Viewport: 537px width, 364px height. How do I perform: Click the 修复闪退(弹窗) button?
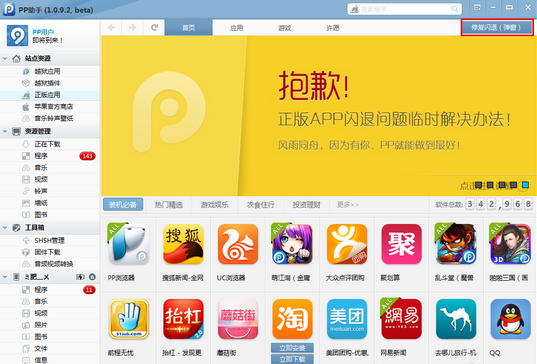click(497, 27)
